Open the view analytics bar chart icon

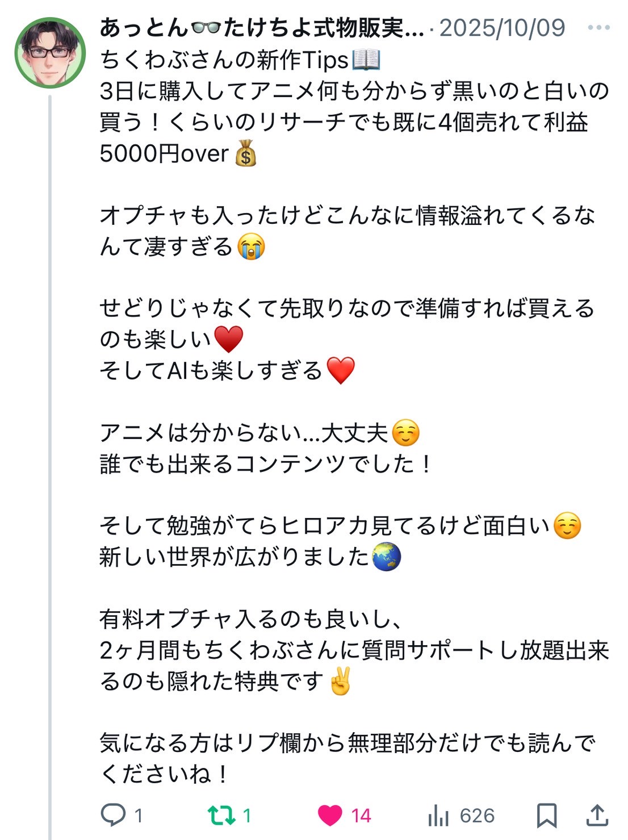pyautogui.click(x=438, y=816)
